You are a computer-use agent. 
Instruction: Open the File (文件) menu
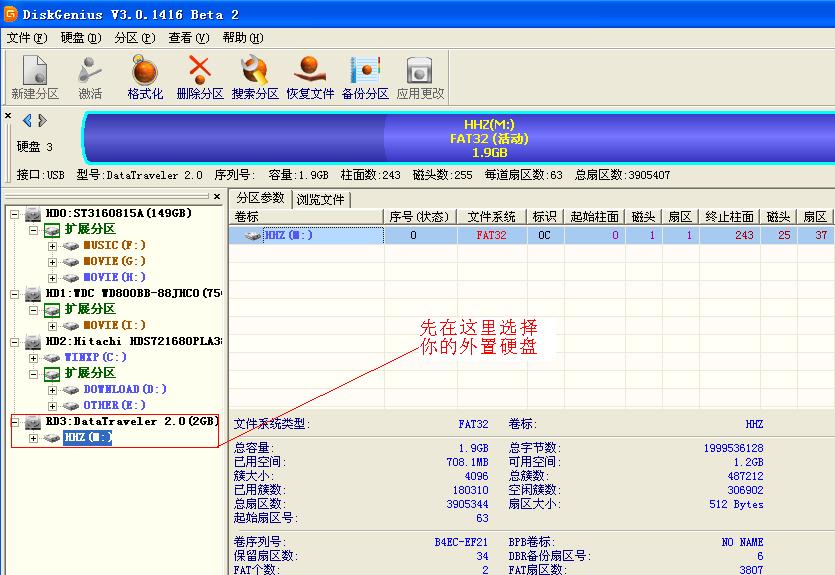(27, 38)
